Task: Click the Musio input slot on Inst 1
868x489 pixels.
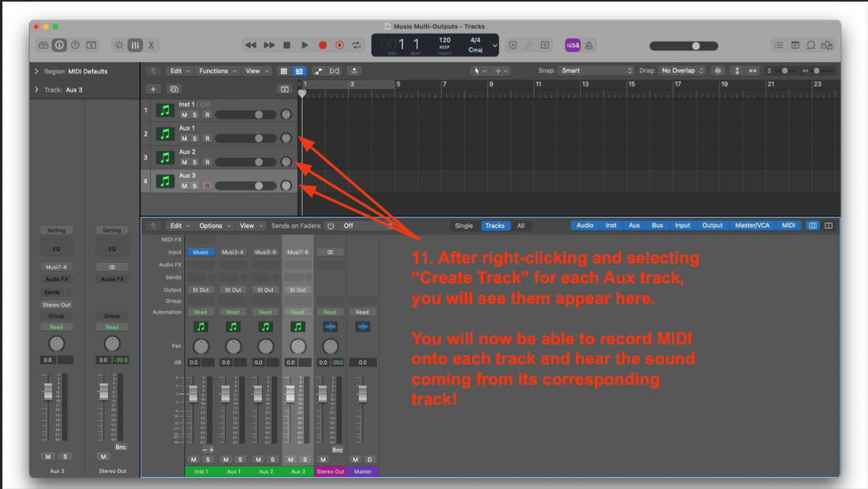Action: tap(201, 252)
